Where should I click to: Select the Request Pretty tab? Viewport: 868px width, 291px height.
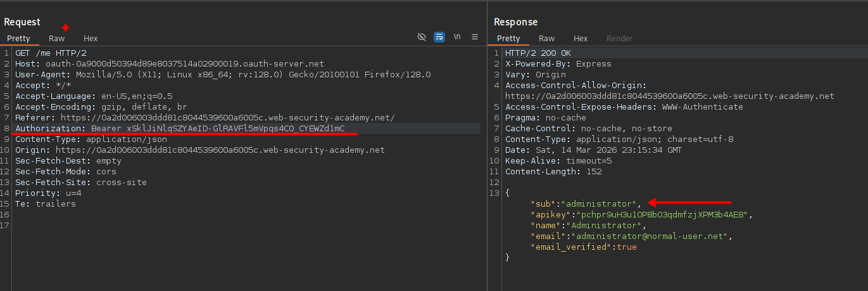(x=18, y=39)
